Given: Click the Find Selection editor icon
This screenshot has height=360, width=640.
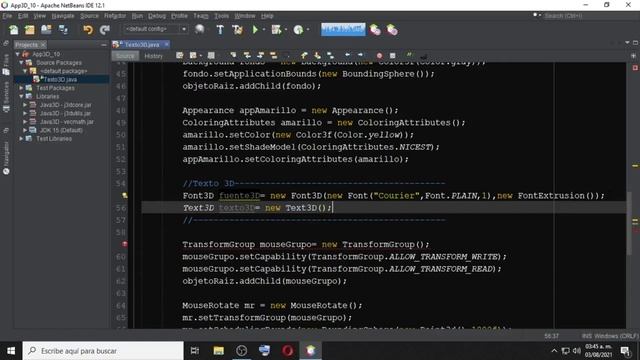Looking at the screenshot, I should coord(233,55).
